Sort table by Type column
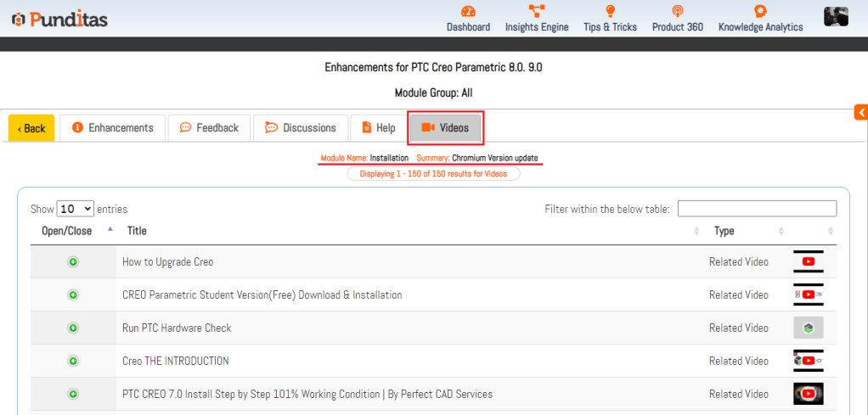 pyautogui.click(x=724, y=231)
